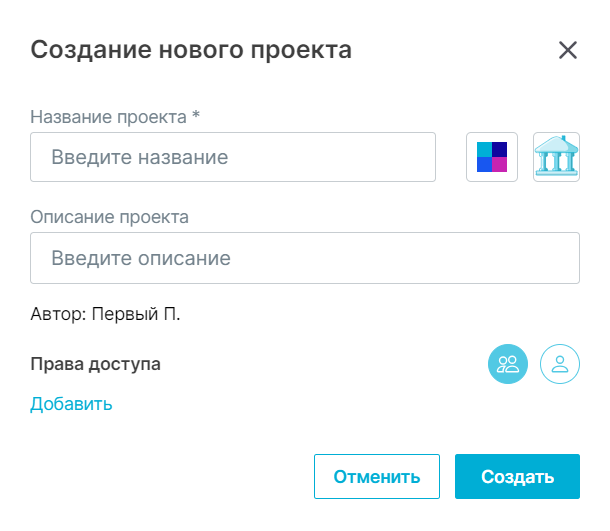Image resolution: width=610 pixels, height=531 pixels.
Task: Focus the 'Введите описание' placeholder text
Action: (141, 258)
